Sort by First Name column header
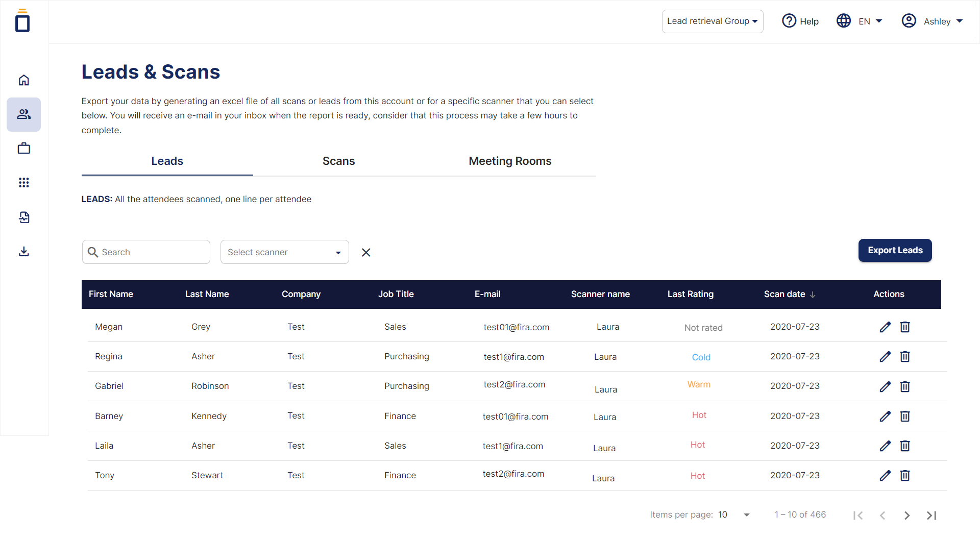 click(x=111, y=295)
